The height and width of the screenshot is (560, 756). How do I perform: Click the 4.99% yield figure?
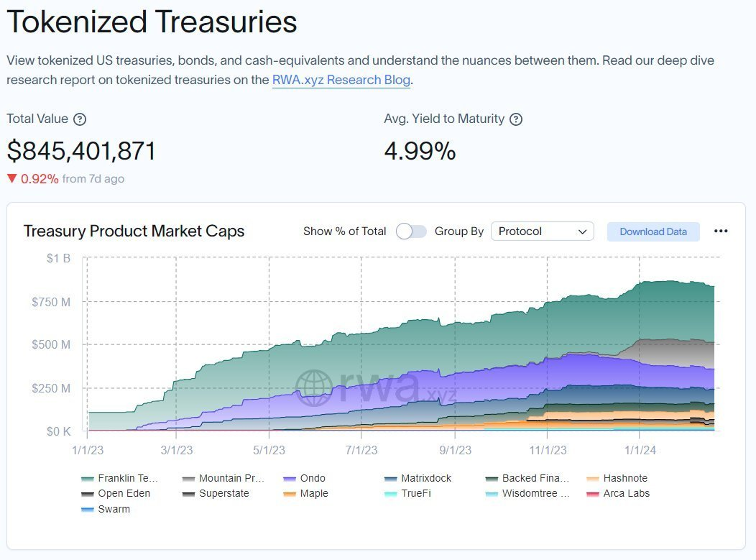(420, 150)
